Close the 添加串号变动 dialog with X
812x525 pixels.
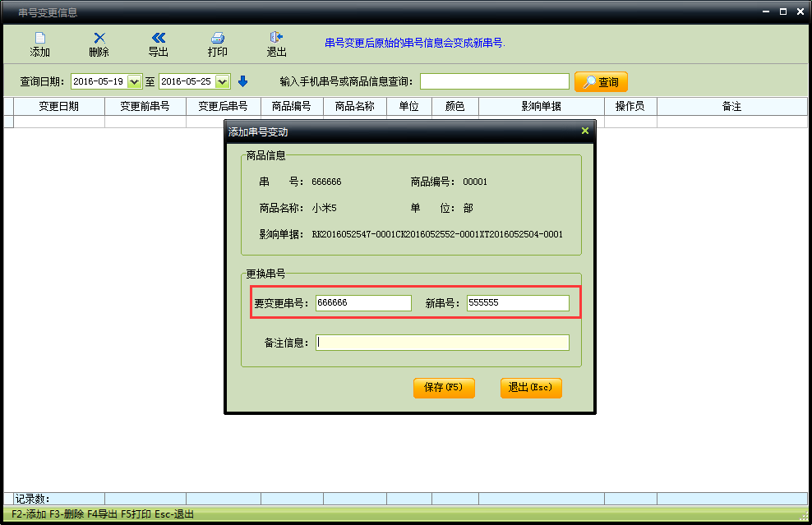(x=585, y=131)
